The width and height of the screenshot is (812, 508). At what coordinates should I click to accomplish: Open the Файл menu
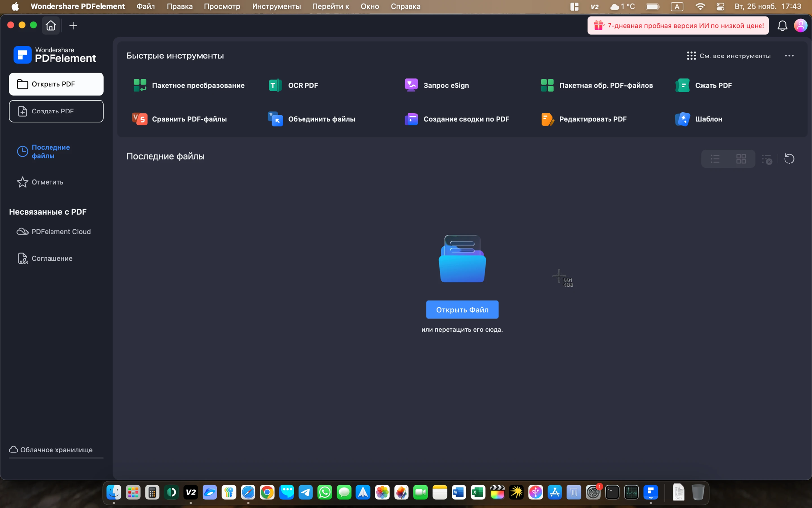pos(146,6)
